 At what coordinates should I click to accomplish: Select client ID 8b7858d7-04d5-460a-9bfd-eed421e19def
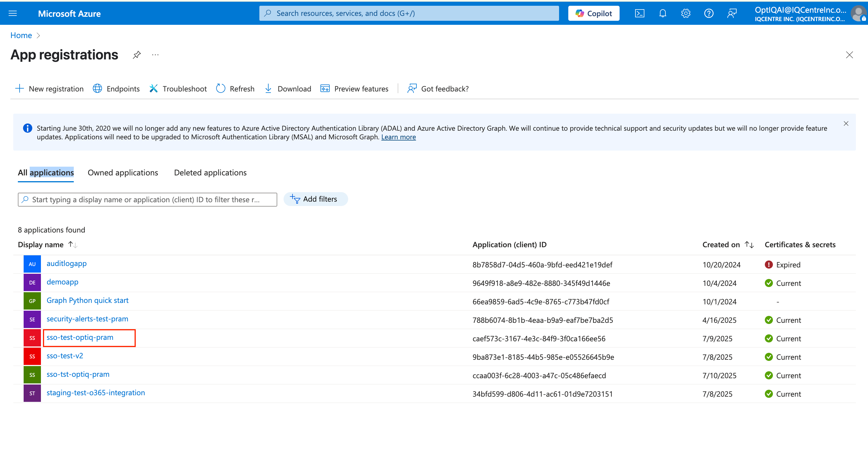(x=542, y=265)
